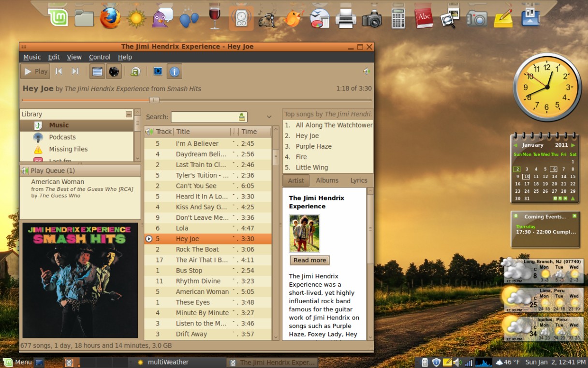Click the playing-indicator column header icon
This screenshot has height=368, width=588.
pyautogui.click(x=149, y=132)
